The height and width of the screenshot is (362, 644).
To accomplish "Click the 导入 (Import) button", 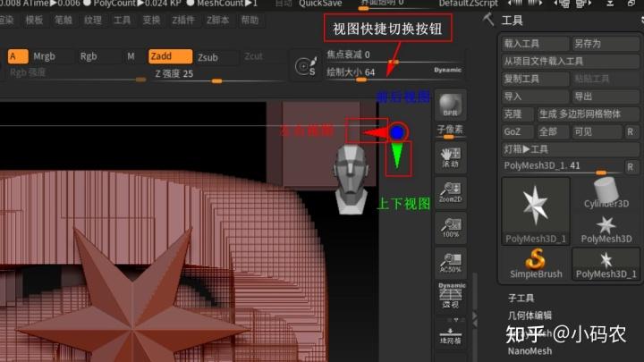I will 535,97.
